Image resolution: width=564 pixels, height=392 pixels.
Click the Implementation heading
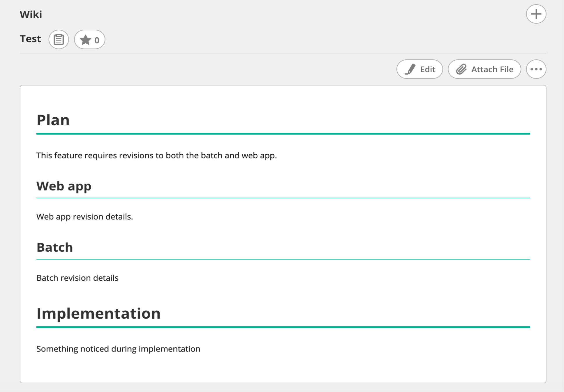98,313
